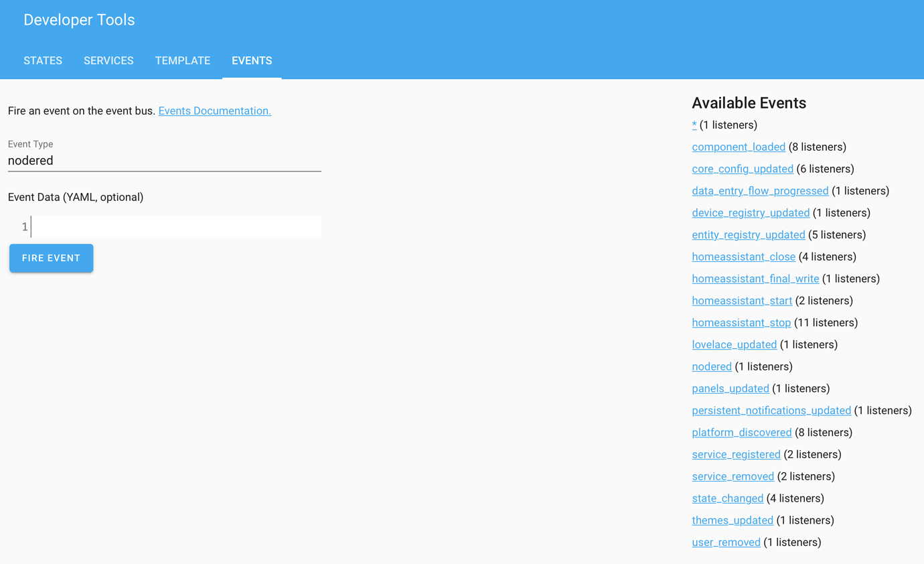Click the entity_registry_updated event
Screen dimensions: 924x564
click(x=748, y=234)
